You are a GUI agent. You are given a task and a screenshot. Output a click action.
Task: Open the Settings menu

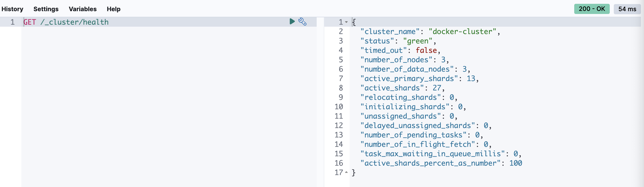click(46, 9)
